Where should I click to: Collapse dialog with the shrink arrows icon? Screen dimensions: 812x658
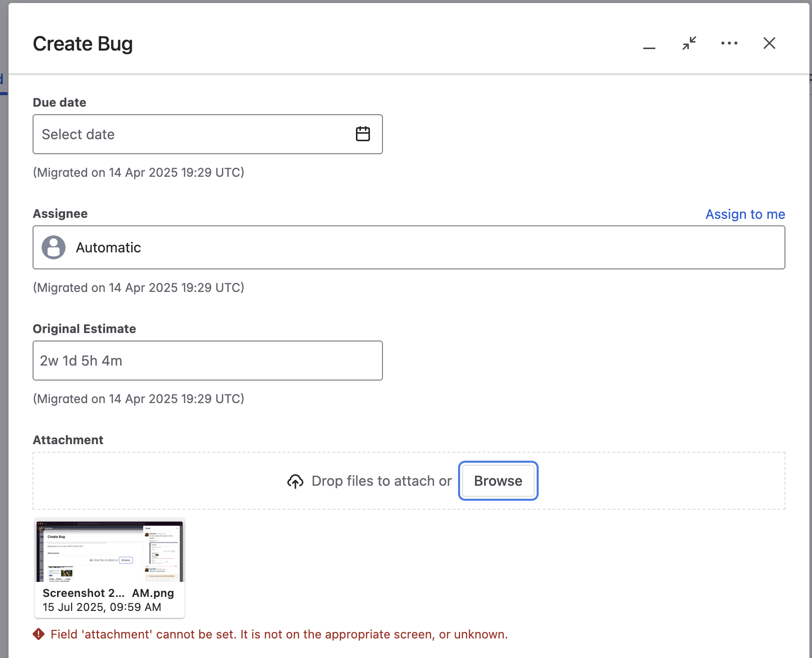coord(689,44)
